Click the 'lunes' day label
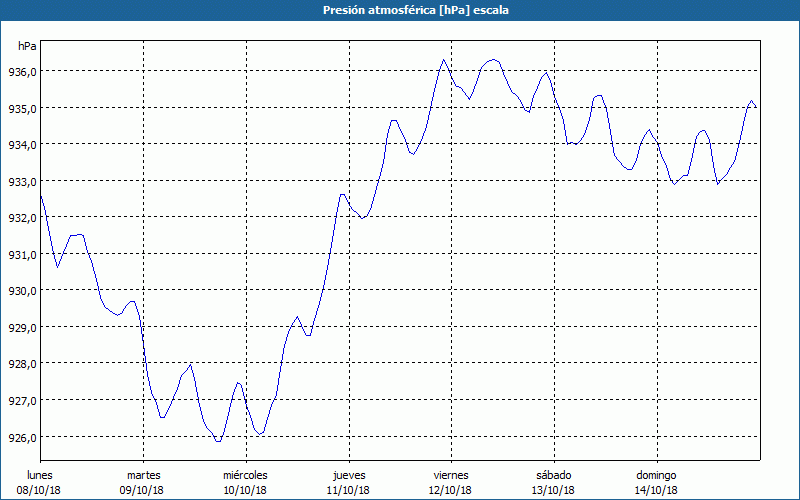800x500 pixels. coord(40,475)
